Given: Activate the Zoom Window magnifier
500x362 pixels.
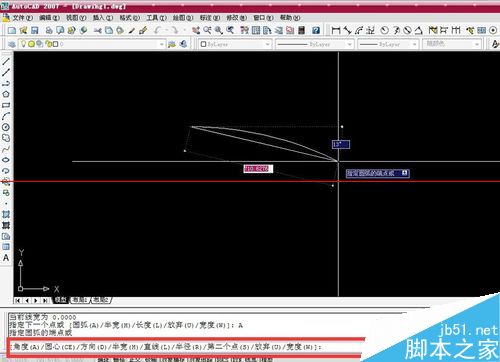Looking at the screenshot, I should point(219,31).
